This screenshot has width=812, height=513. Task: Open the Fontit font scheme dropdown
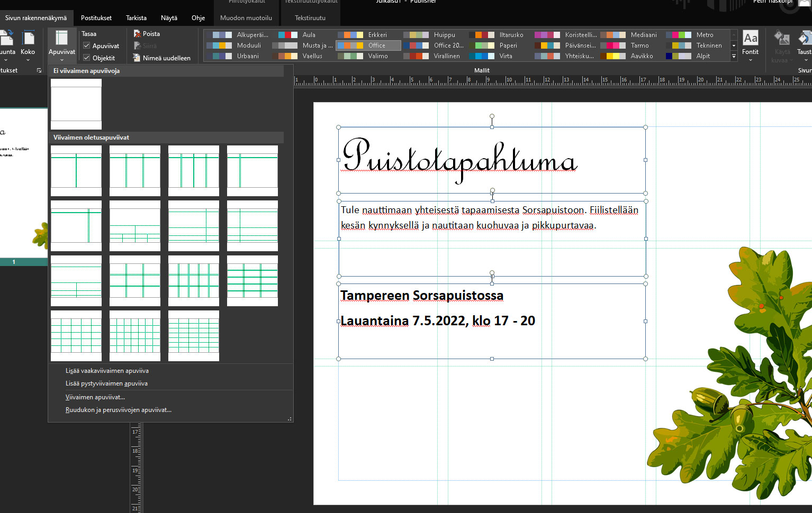click(x=750, y=45)
